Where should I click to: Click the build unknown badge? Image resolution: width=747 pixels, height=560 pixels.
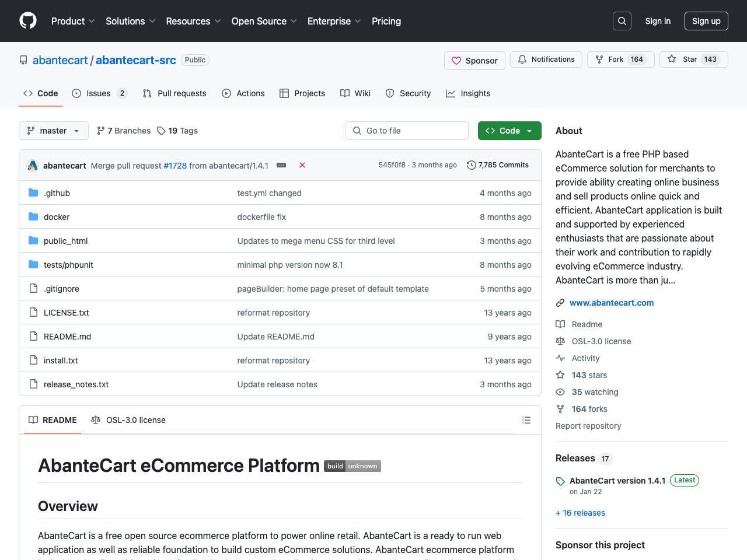[352, 466]
